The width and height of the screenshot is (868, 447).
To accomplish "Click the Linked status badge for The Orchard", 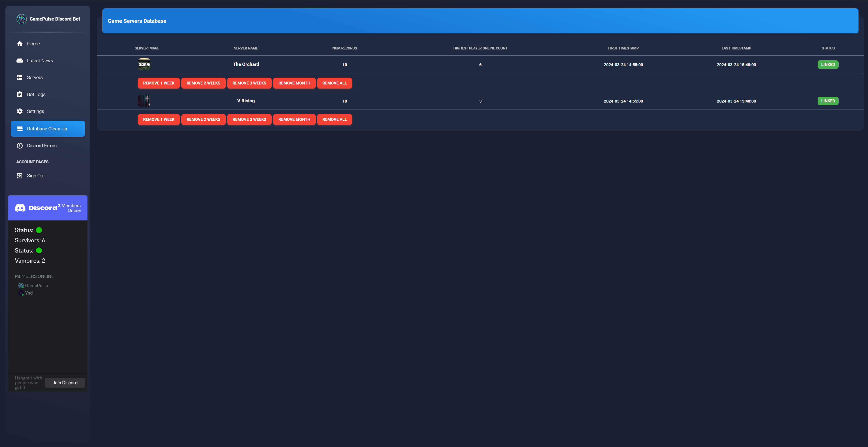I will pyautogui.click(x=828, y=65).
